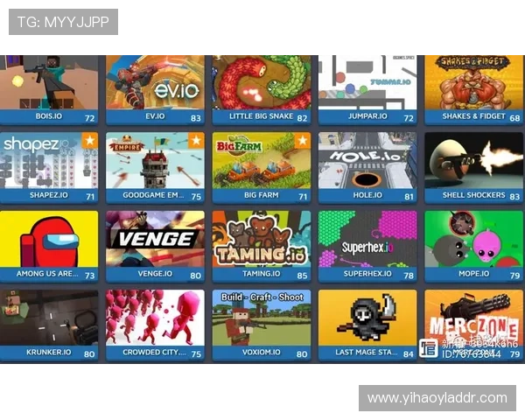Click the HOLE.IO title label

click(x=367, y=195)
